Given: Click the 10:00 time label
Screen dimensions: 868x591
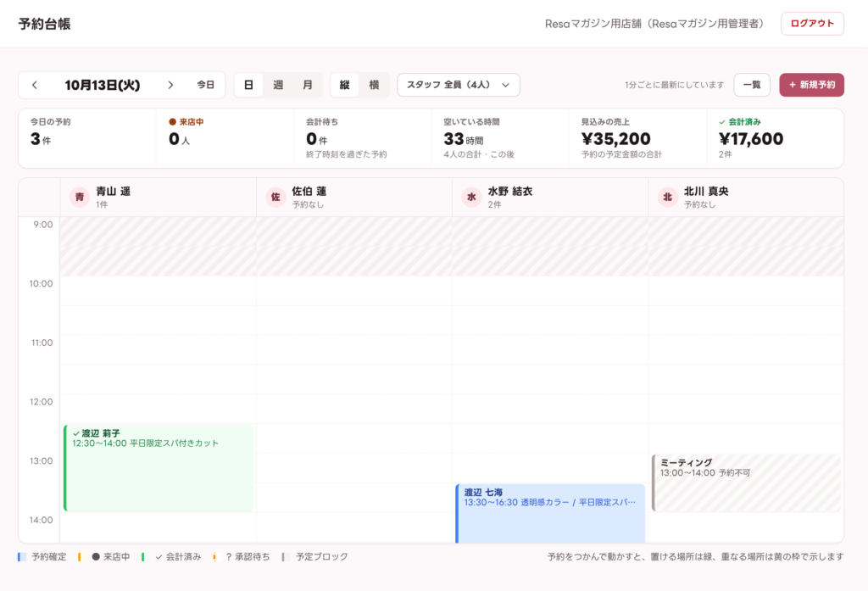Looking at the screenshot, I should pos(41,283).
